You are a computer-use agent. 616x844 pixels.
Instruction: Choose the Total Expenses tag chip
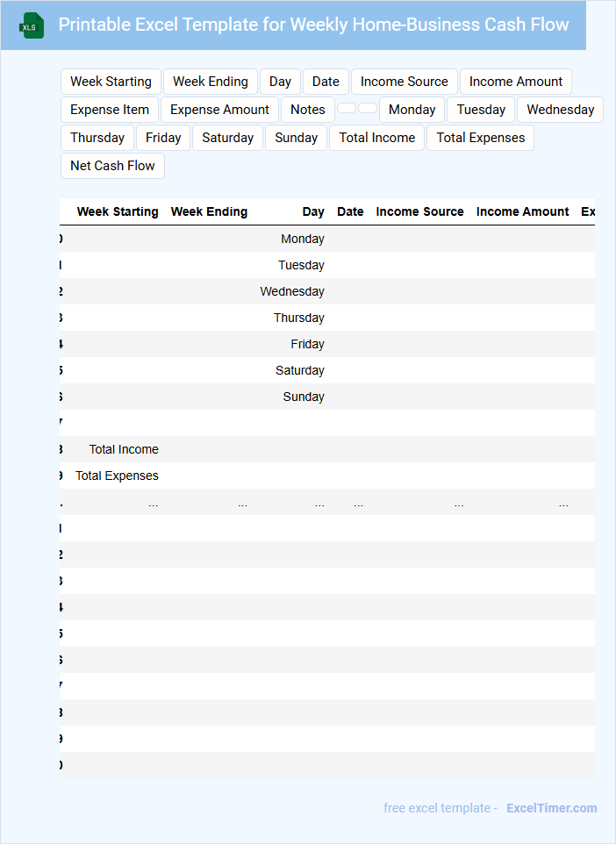click(x=480, y=138)
